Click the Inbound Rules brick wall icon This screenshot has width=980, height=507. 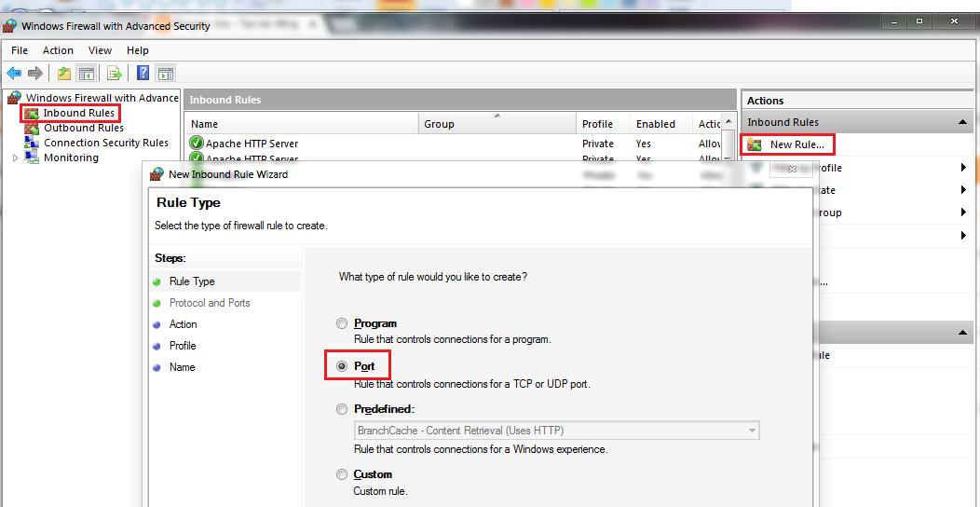[32, 113]
